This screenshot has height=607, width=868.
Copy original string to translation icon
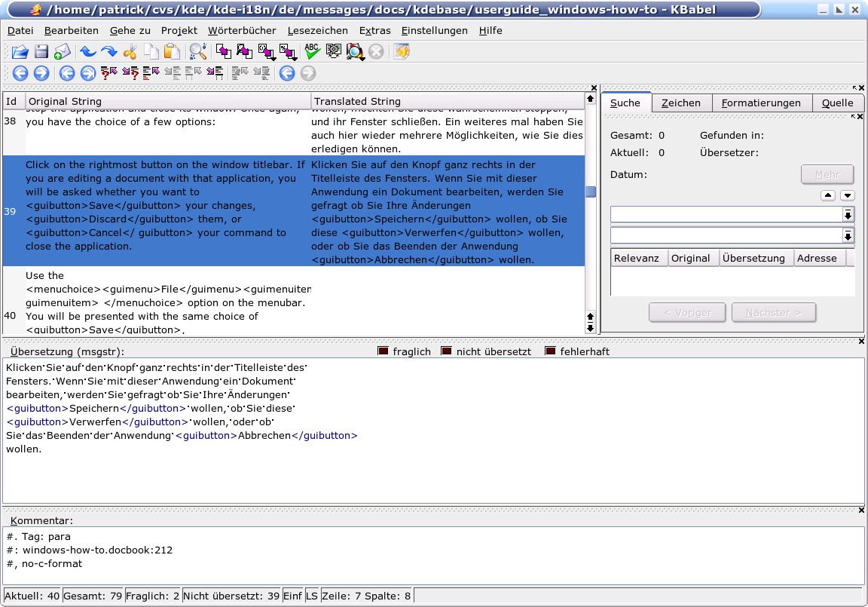224,52
